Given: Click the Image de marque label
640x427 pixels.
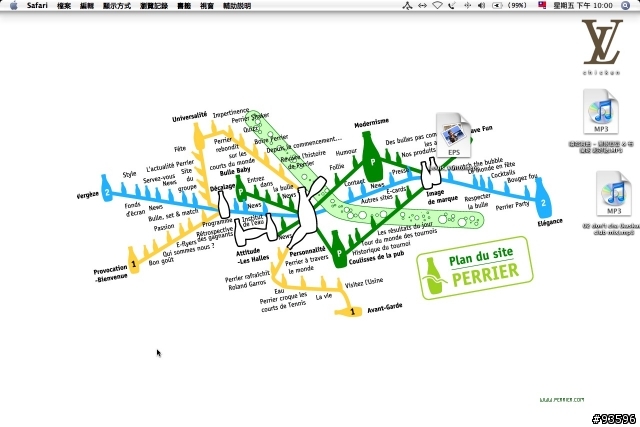Looking at the screenshot, I should tap(442, 197).
